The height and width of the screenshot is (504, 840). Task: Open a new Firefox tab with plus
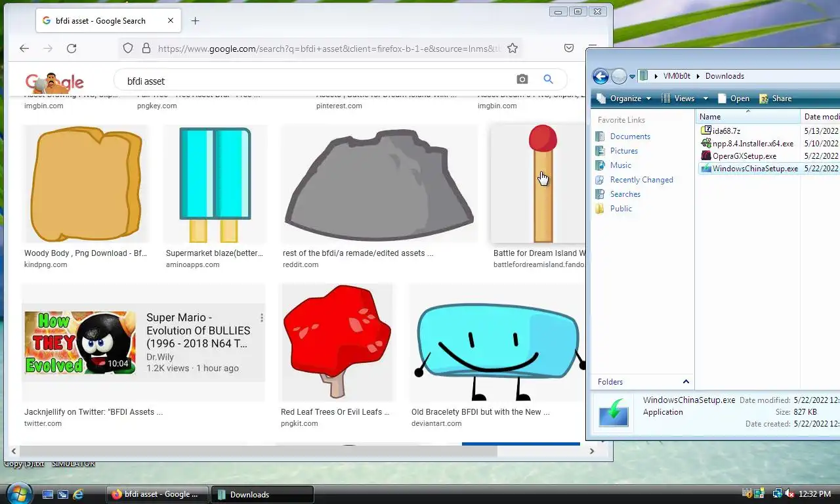click(x=195, y=21)
